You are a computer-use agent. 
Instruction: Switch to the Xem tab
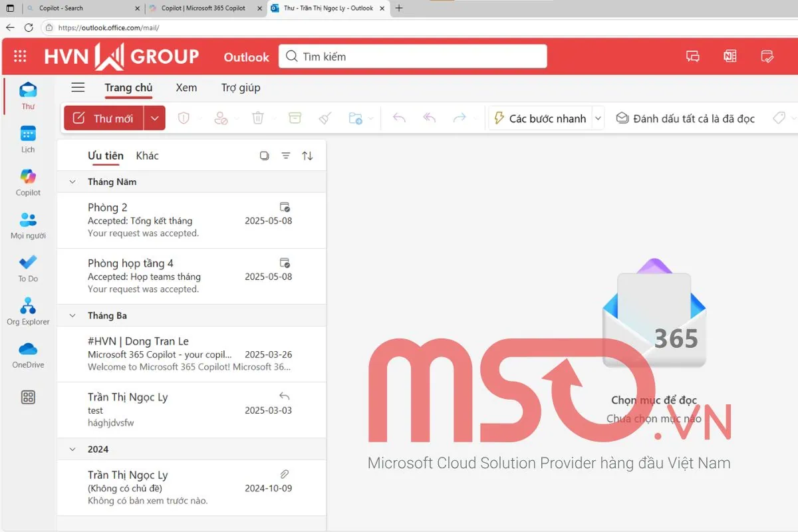(x=186, y=88)
